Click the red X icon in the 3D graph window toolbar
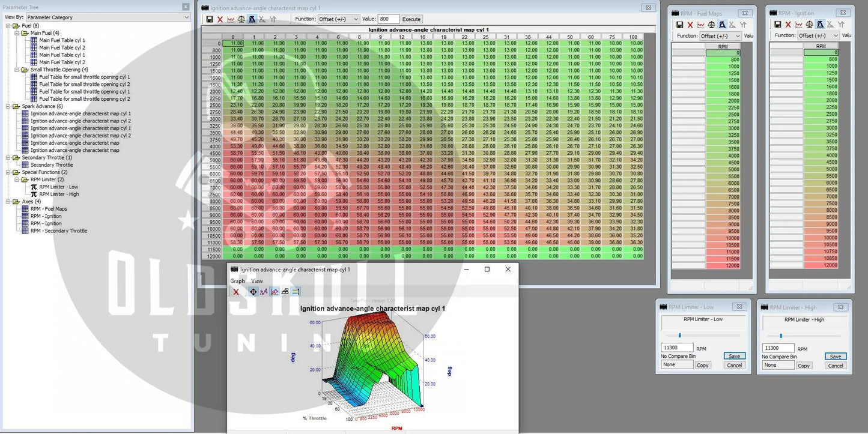This screenshot has height=434, width=868. pos(236,292)
